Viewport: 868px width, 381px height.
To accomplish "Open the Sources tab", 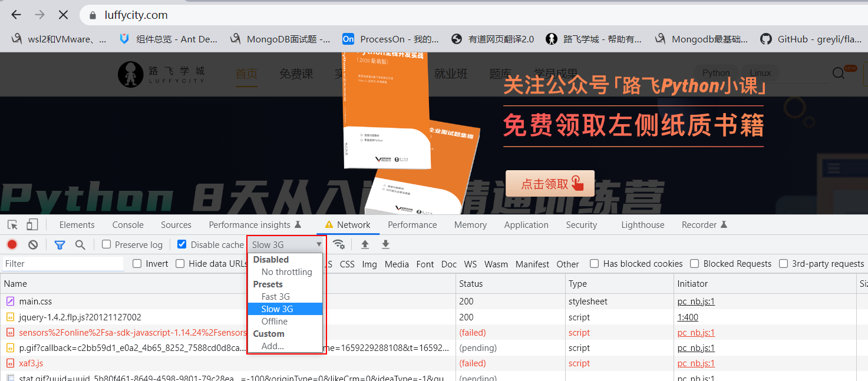I will (176, 225).
